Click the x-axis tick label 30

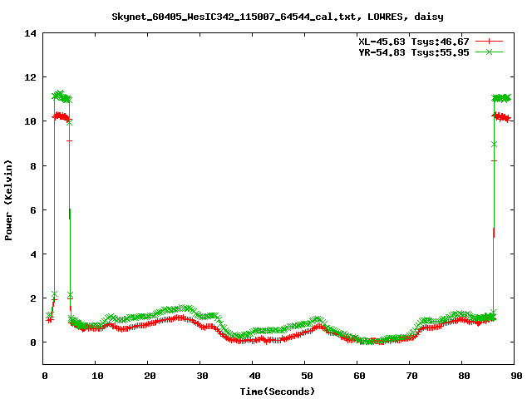pyautogui.click(x=202, y=376)
